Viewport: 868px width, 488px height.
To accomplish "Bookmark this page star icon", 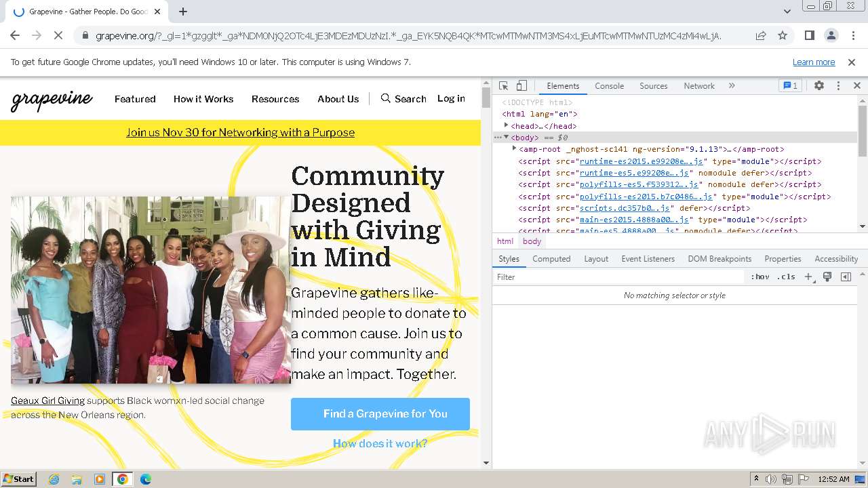I will [782, 35].
